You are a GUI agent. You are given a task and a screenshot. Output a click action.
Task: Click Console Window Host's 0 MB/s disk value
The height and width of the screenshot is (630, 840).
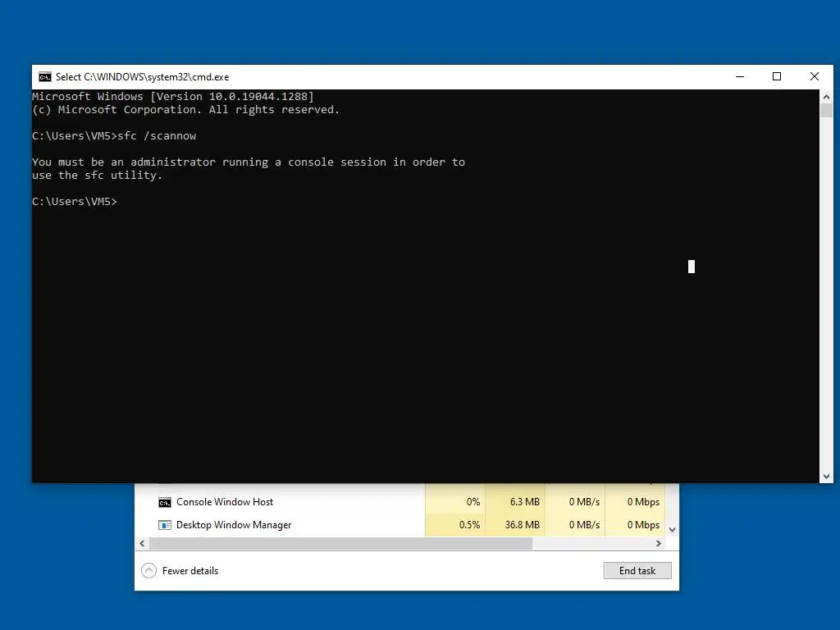pyautogui.click(x=584, y=502)
